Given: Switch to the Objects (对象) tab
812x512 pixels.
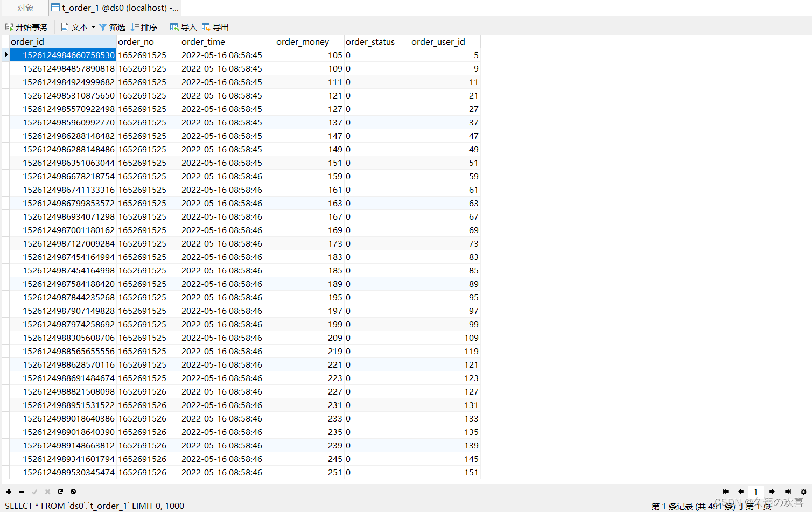Looking at the screenshot, I should (25, 8).
